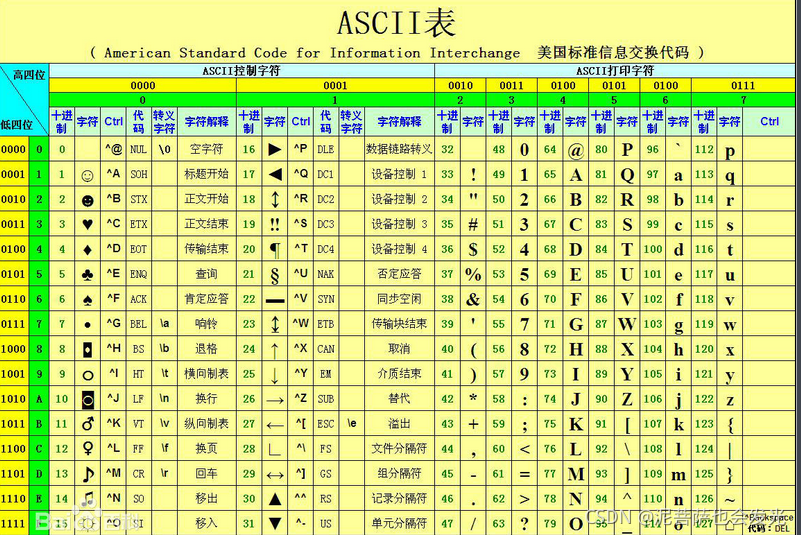The width and height of the screenshot is (801, 535).
Task: Click the 'ASCII控制字符' header
Action: point(242,71)
